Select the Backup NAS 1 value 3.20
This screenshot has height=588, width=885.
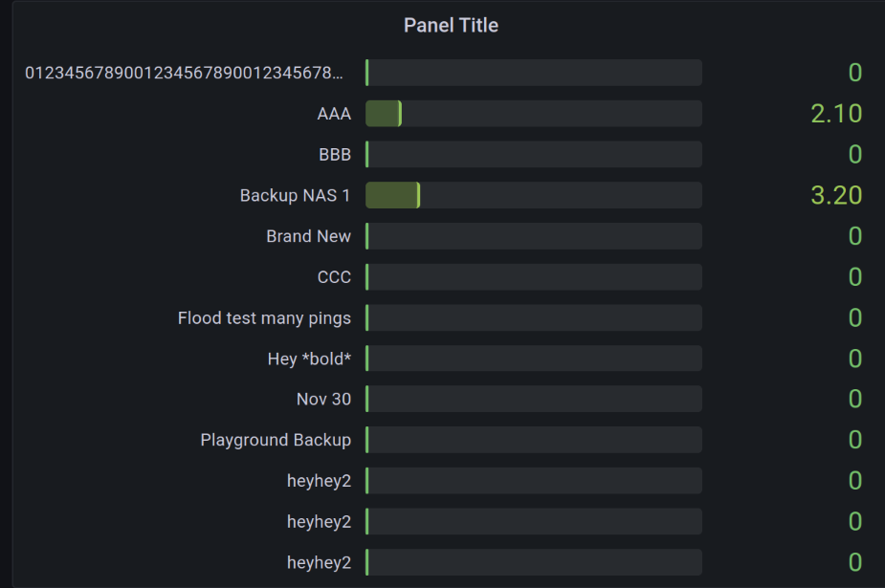click(836, 196)
